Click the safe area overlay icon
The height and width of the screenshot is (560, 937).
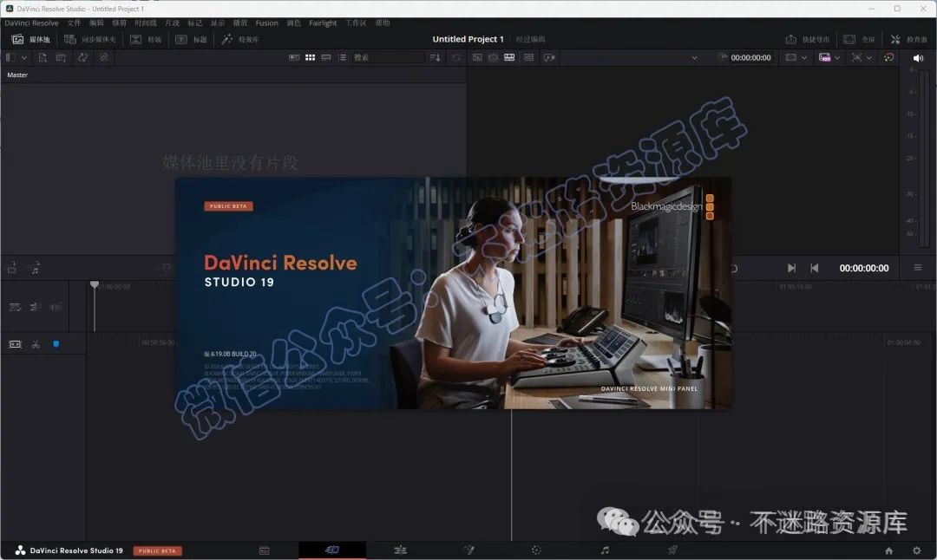tap(790, 57)
